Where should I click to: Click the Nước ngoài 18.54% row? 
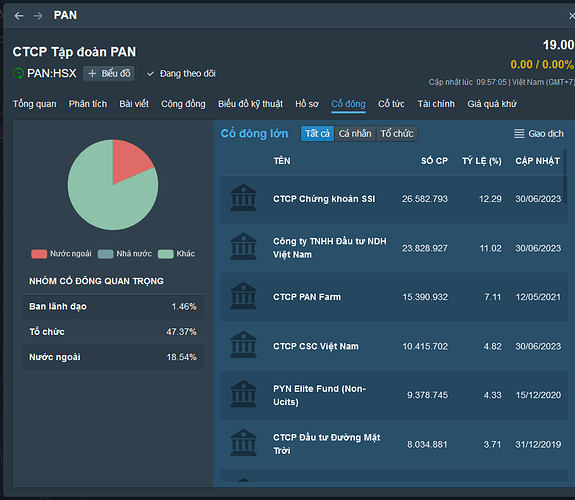(x=113, y=357)
